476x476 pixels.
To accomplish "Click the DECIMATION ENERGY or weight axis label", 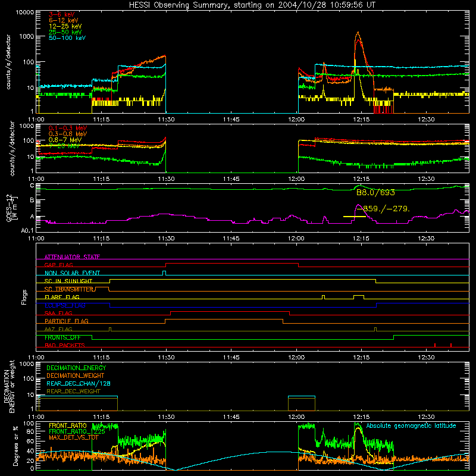I will pyautogui.click(x=9, y=387).
